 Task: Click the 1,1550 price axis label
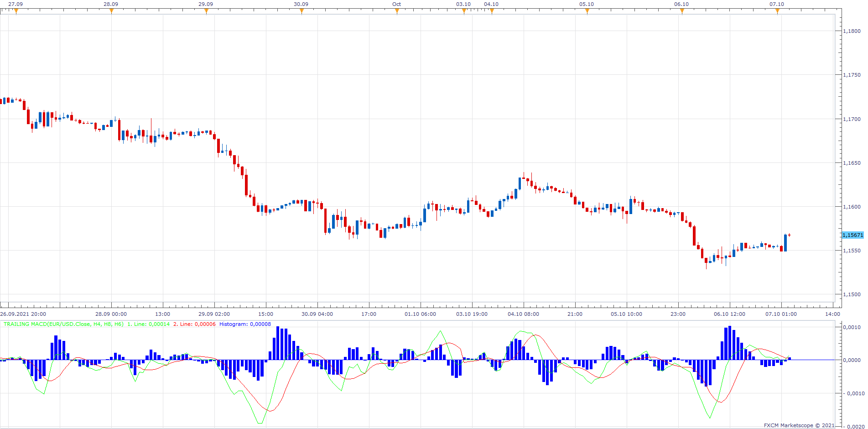click(x=852, y=251)
